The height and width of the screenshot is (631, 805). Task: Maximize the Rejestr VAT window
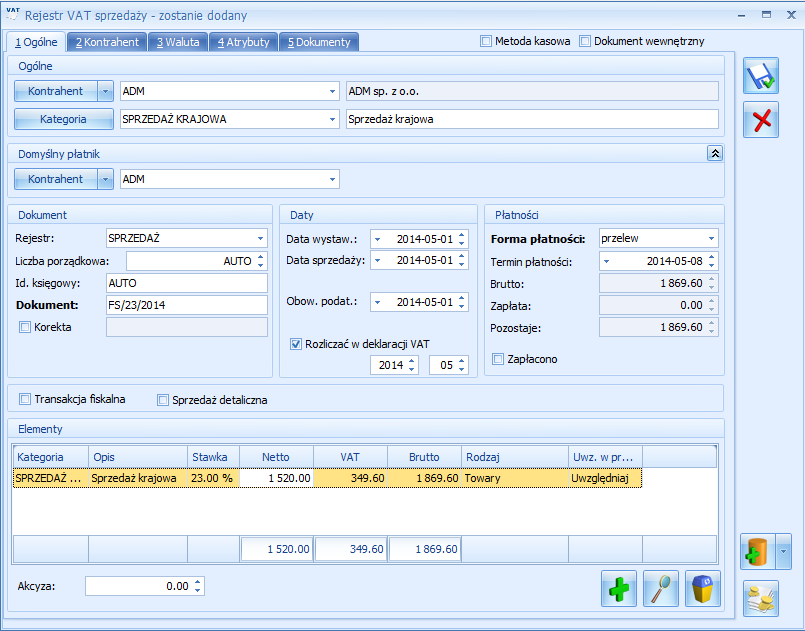coord(766,15)
